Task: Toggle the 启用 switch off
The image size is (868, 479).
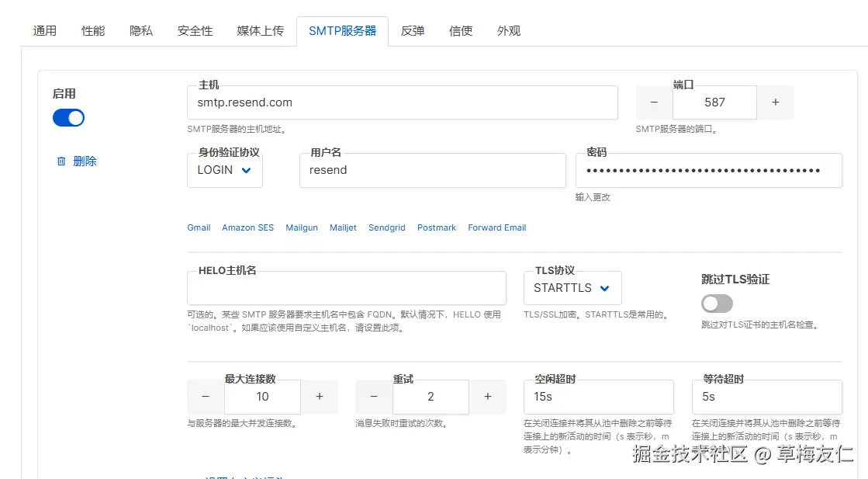Action: coord(68,118)
